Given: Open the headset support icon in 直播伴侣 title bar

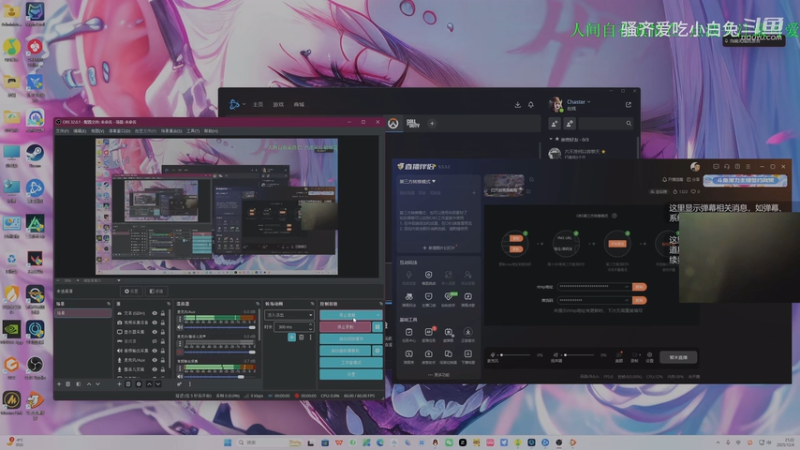Looking at the screenshot, I should [727, 166].
